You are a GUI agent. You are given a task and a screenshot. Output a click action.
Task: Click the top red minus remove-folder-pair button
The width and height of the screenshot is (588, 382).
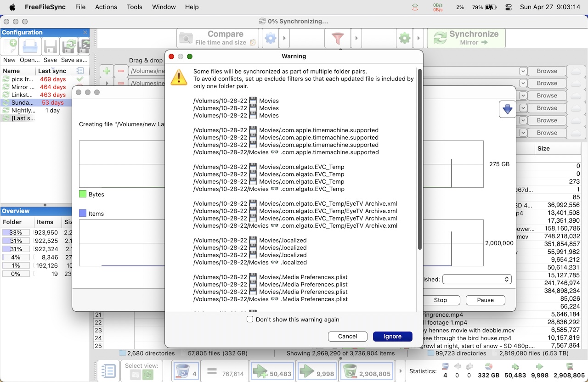[x=121, y=71]
